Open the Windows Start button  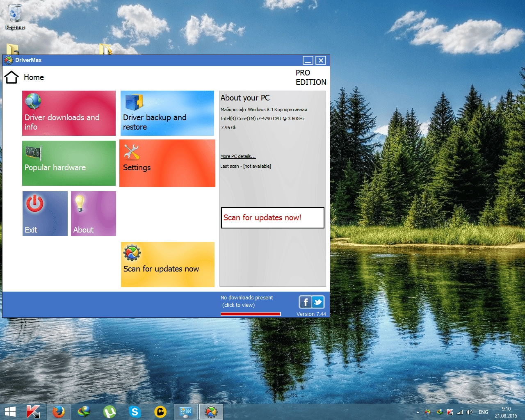pyautogui.click(x=10, y=412)
